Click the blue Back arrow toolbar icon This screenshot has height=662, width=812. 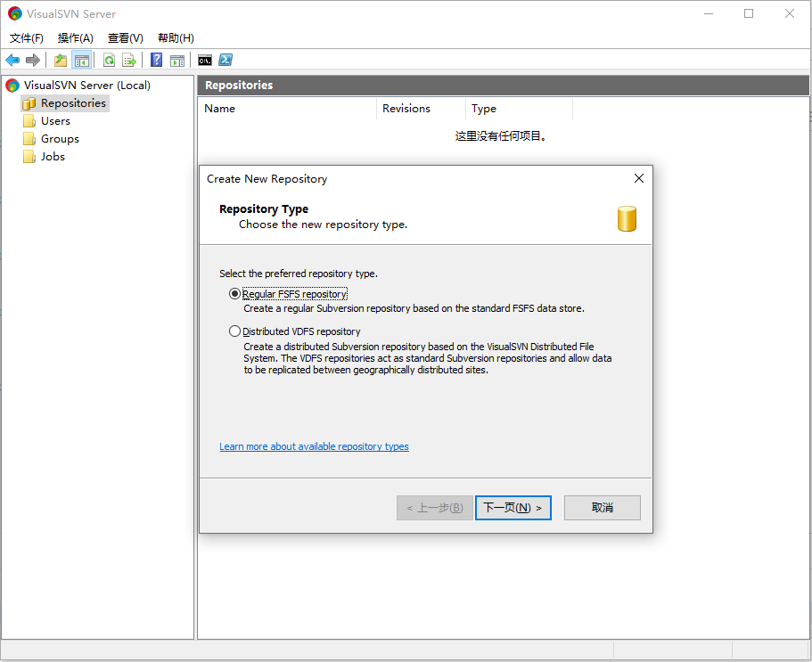coord(12,60)
